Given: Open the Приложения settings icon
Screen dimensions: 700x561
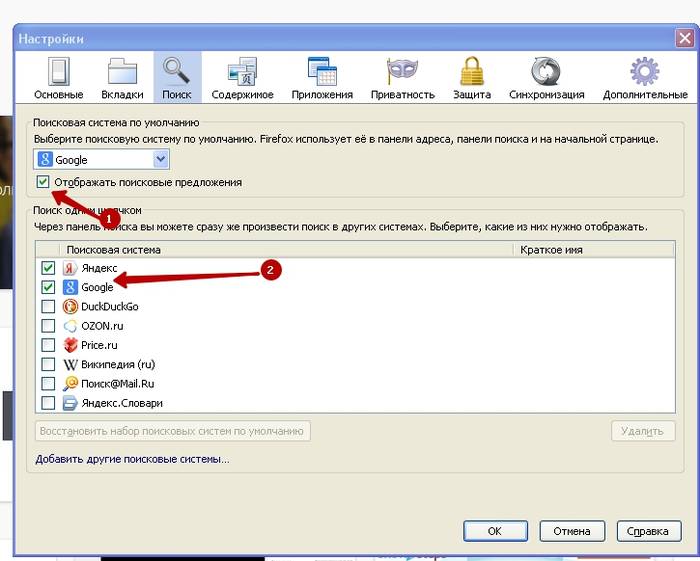Looking at the screenshot, I should click(322, 75).
